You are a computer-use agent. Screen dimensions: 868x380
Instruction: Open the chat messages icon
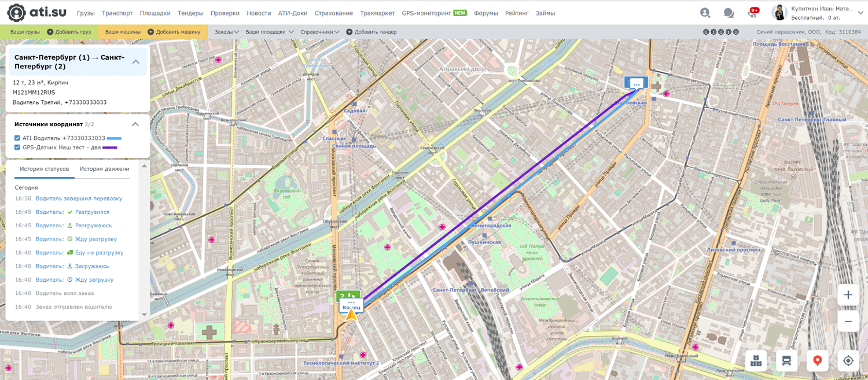(x=729, y=13)
